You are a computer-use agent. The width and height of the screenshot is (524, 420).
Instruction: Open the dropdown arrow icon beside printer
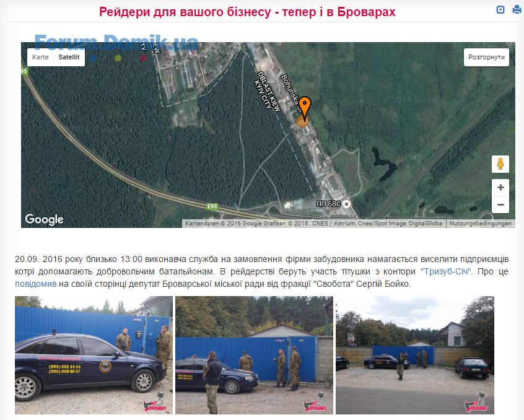tap(500, 10)
